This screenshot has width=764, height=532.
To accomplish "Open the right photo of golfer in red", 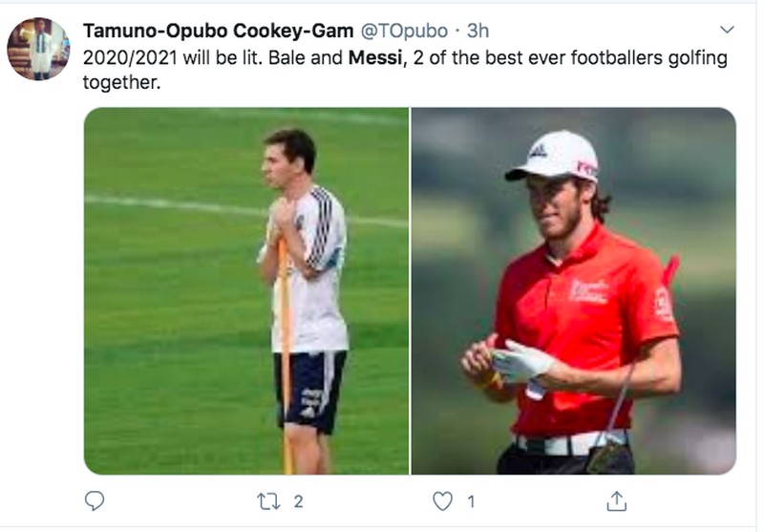I will 573,290.
